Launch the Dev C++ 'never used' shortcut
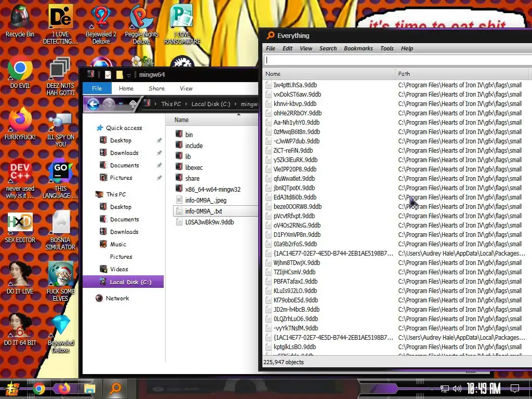The width and height of the screenshot is (532, 399). pos(20,179)
